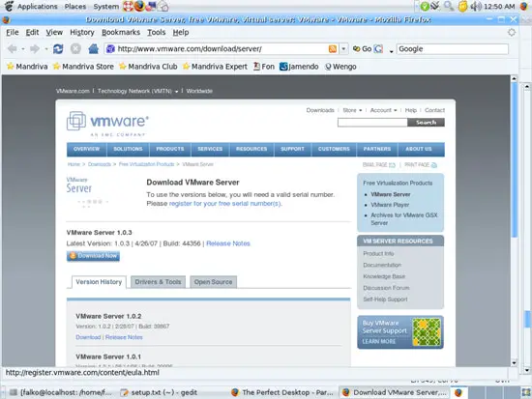
Task: Open the Fon bookmark
Action: [x=264, y=67]
